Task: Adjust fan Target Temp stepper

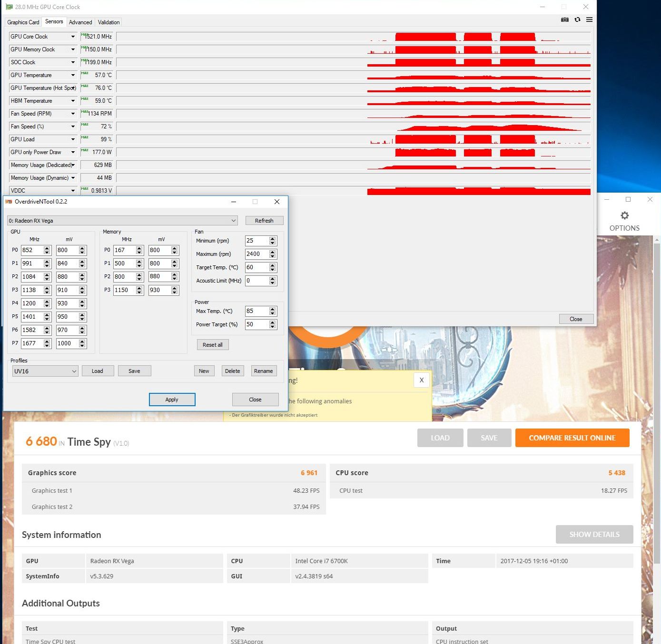Action: [273, 267]
